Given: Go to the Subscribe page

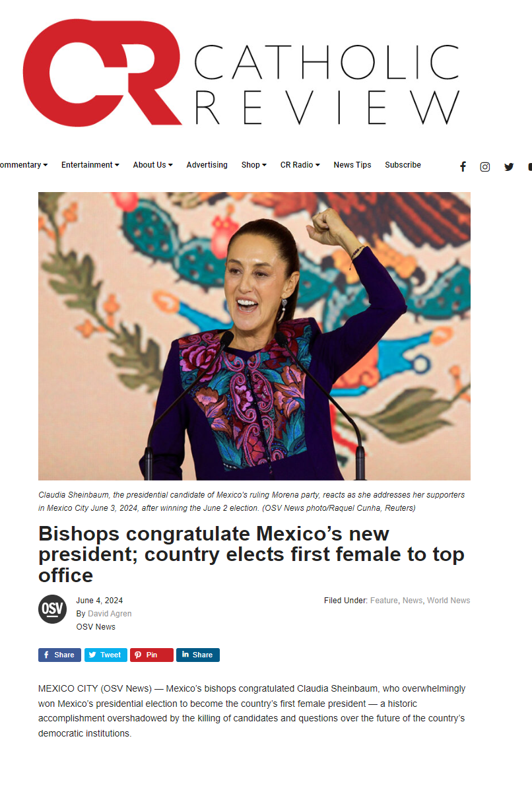Looking at the screenshot, I should pyautogui.click(x=403, y=165).
